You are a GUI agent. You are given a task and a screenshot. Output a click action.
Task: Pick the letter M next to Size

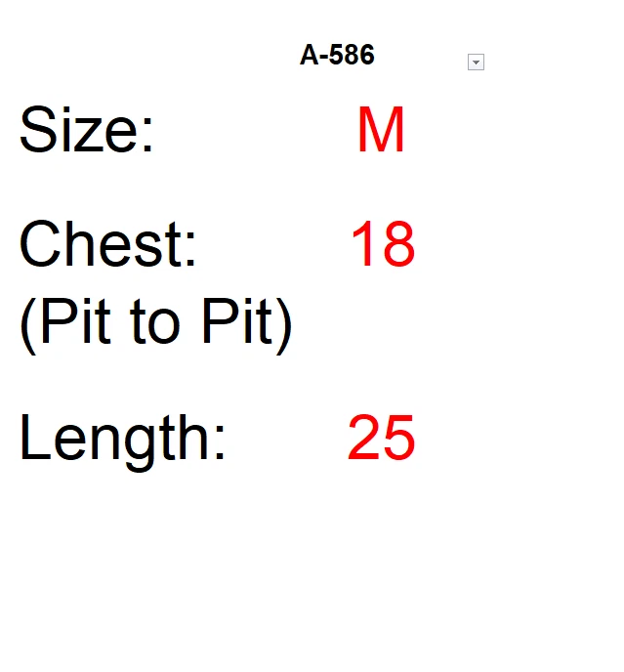pos(381,131)
